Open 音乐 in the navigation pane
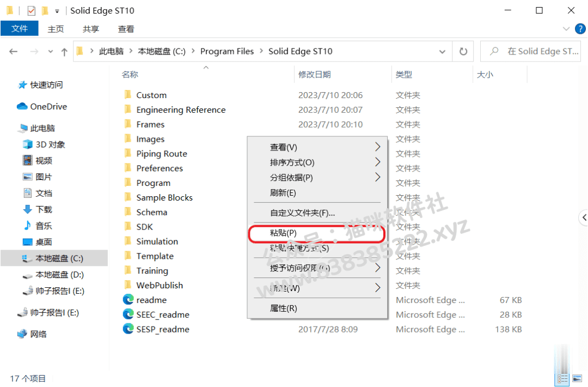The height and width of the screenshot is (387, 588). (x=44, y=226)
